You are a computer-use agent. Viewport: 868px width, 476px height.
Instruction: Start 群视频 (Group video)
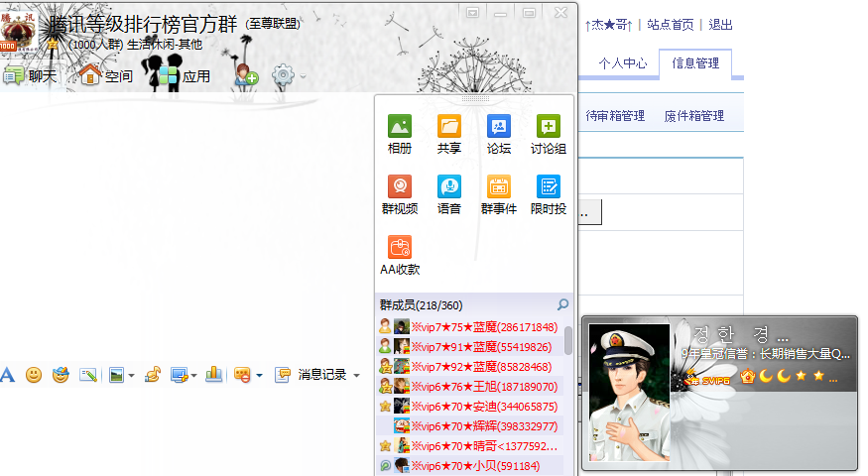click(x=399, y=194)
